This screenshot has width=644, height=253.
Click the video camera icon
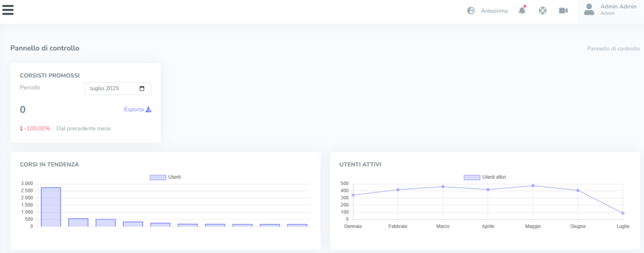tap(563, 11)
